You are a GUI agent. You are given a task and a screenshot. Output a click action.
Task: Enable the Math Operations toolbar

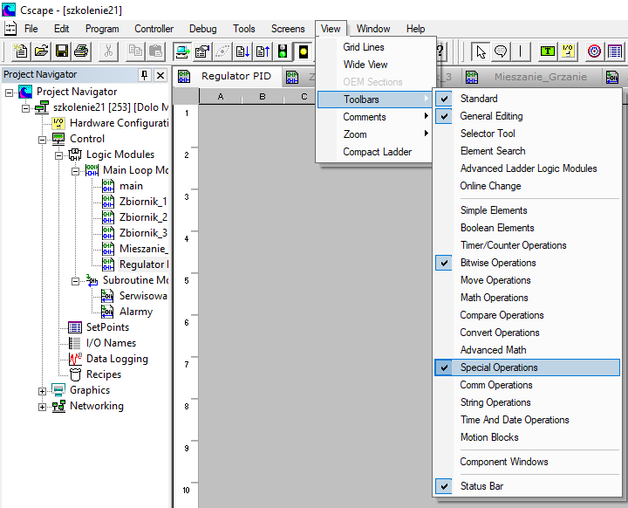(494, 298)
